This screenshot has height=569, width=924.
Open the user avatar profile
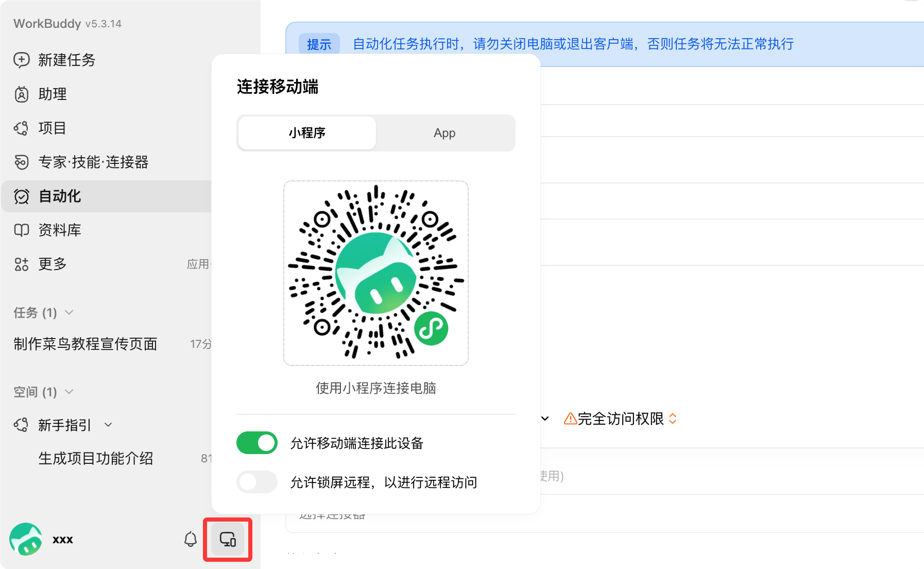pos(26,539)
